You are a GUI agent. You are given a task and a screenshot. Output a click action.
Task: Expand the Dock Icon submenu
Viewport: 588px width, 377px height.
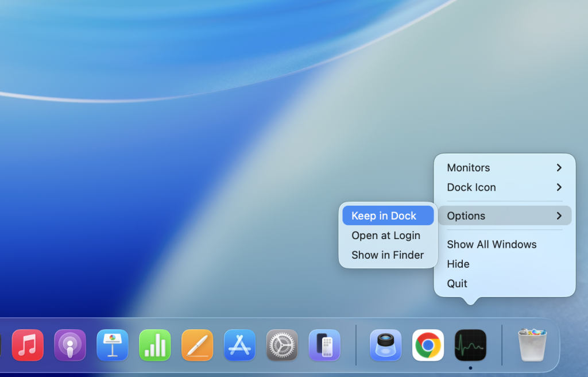[x=505, y=187]
